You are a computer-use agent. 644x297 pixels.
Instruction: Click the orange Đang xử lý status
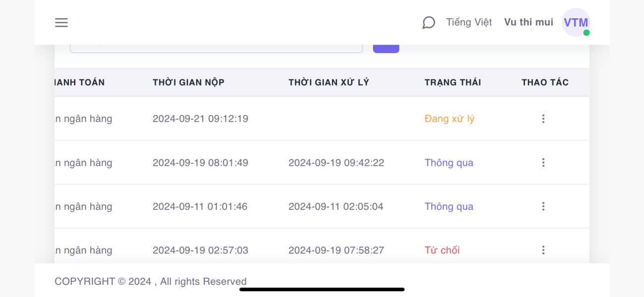449,119
